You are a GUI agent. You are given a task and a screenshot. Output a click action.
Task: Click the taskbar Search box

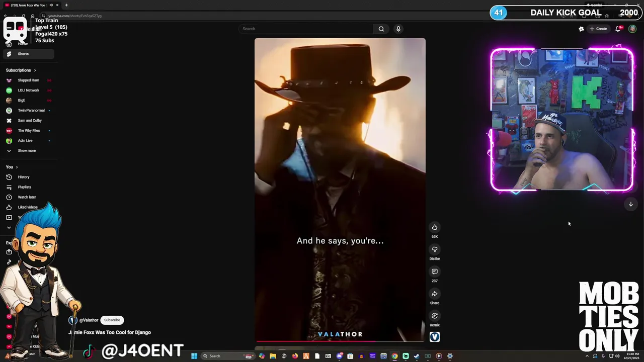tap(227, 356)
